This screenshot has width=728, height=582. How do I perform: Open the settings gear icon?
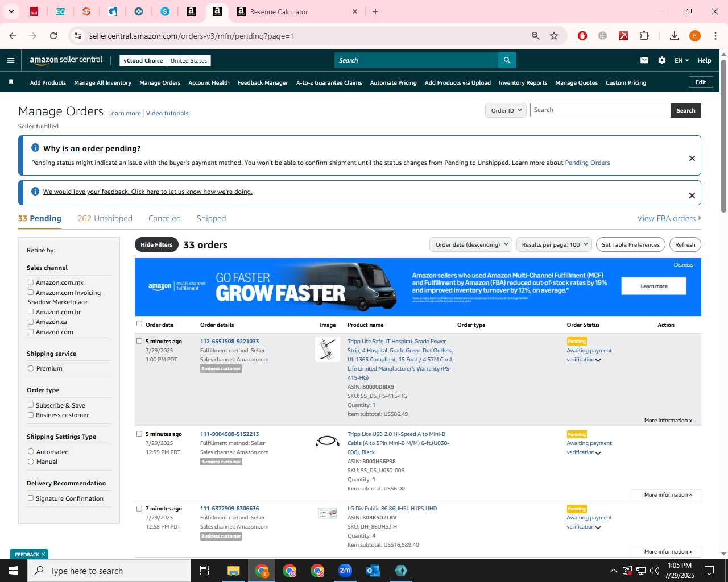[662, 60]
